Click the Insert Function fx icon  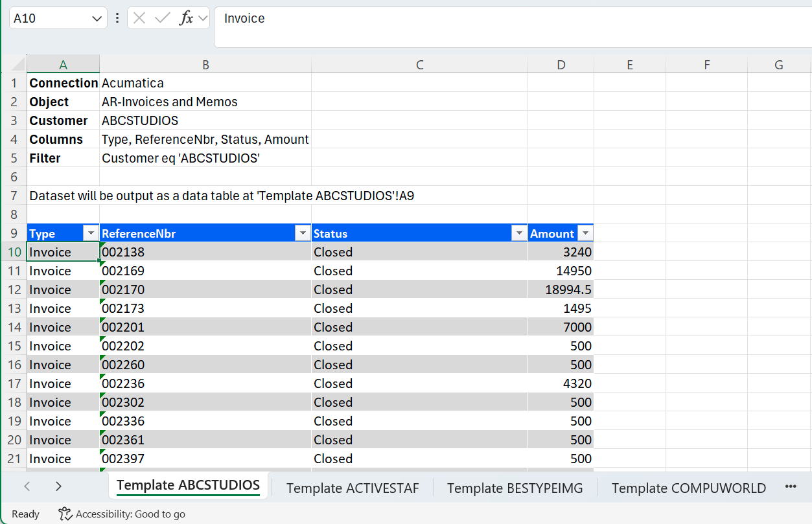coord(186,18)
